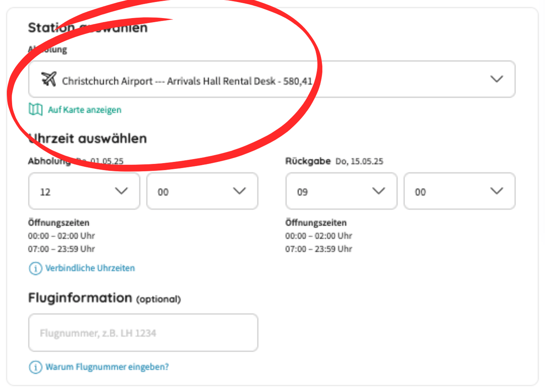The image size is (545, 392).
Task: Click the Uhrzeit auswählen heading
Action: 88,138
